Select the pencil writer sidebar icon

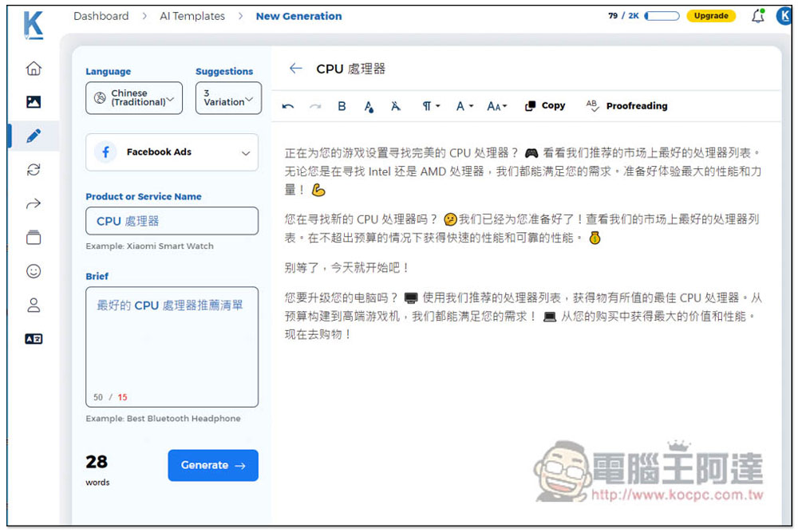pyautogui.click(x=34, y=136)
